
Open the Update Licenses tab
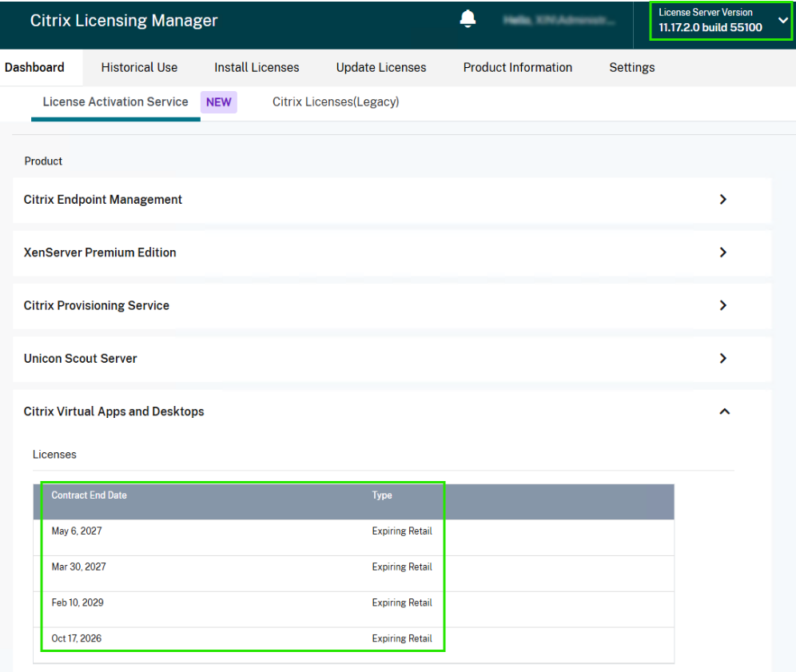[x=380, y=67]
